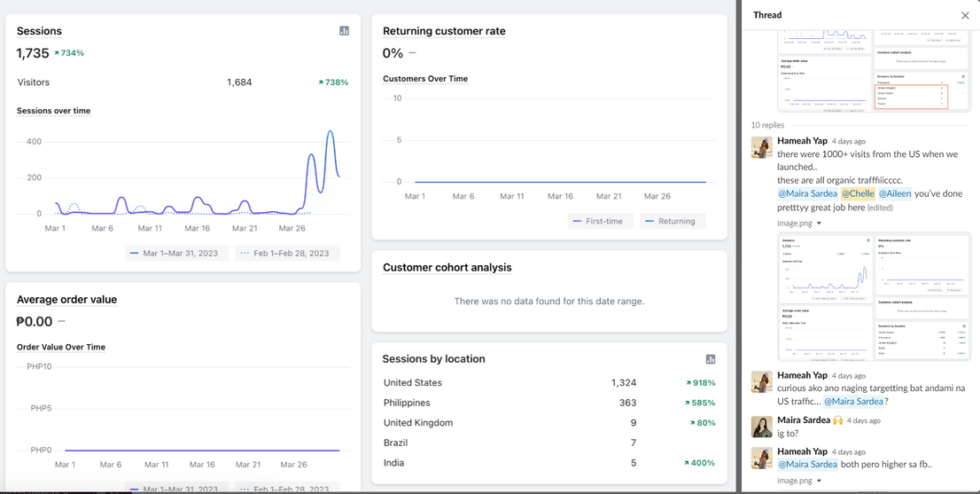Open the Returning customer rate title

tap(444, 31)
